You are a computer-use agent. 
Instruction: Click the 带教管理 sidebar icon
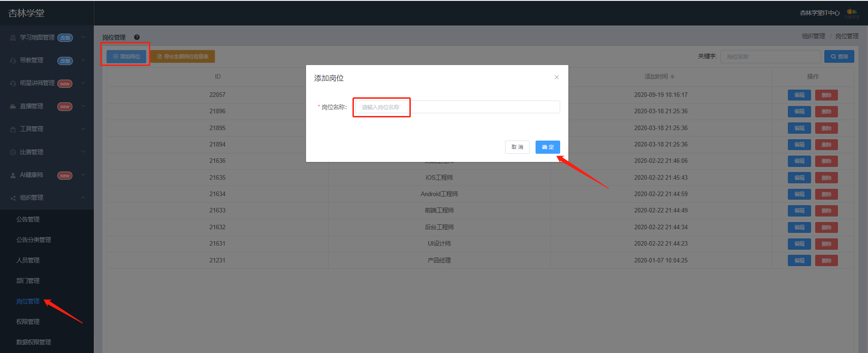coord(13,61)
